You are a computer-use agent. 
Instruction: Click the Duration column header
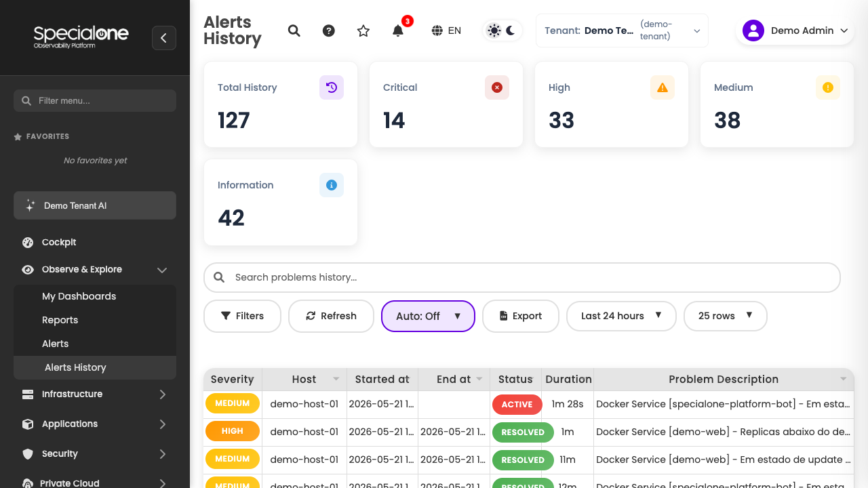[x=568, y=380]
